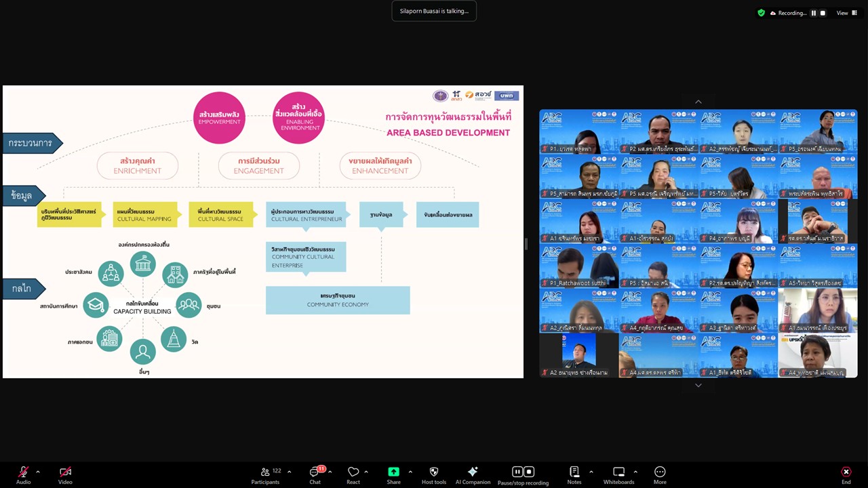The height and width of the screenshot is (488, 868).
Task: Select the A2_สรรพัชญ์ participant video tile
Action: pos(738,131)
